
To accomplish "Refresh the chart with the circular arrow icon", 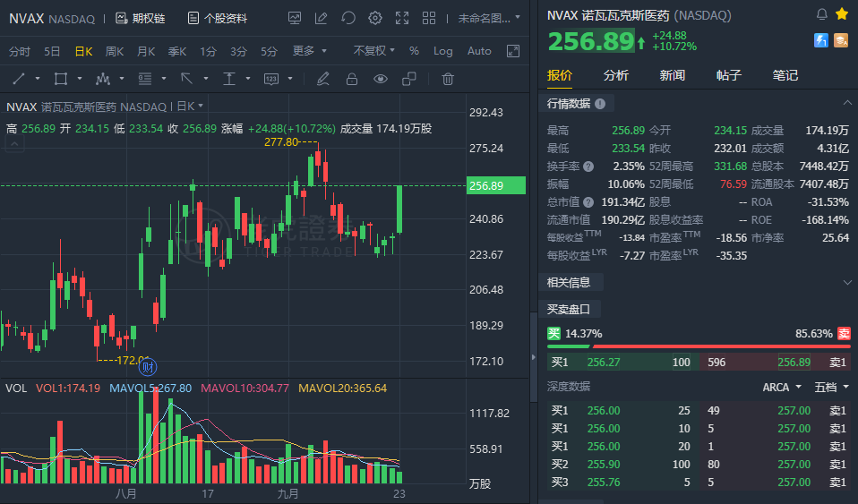I will pos(348,18).
